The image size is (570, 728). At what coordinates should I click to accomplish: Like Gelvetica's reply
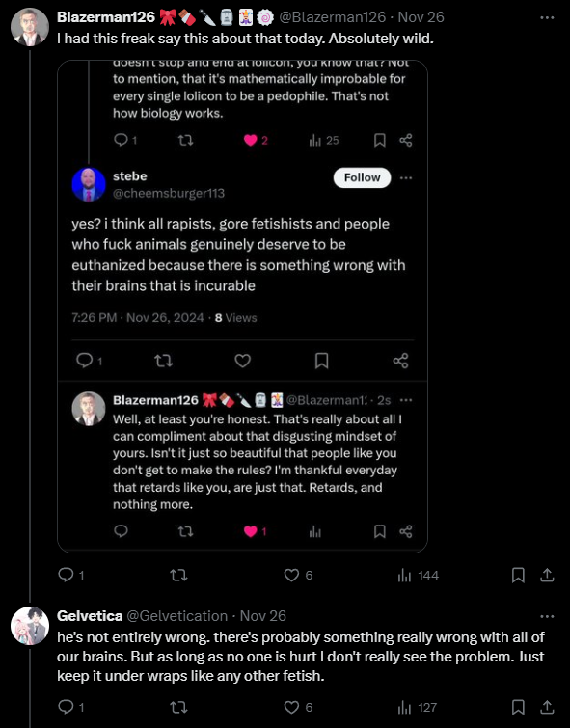tap(291, 707)
